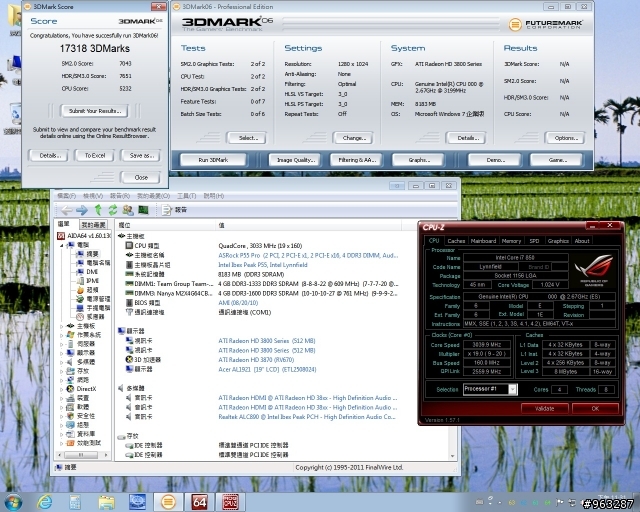Image resolution: width=640 pixels, height=512 pixels.
Task: Expand the Server tree node
Action: (x=62, y=344)
